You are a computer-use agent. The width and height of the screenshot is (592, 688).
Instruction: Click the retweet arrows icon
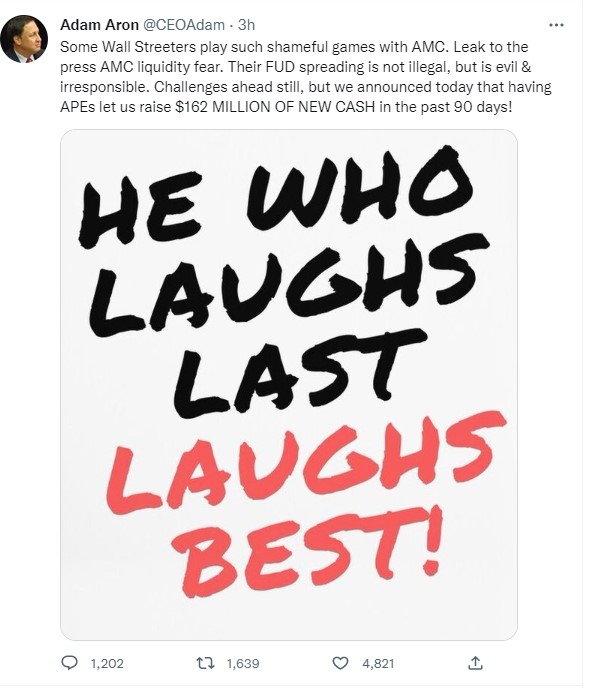coord(205,663)
